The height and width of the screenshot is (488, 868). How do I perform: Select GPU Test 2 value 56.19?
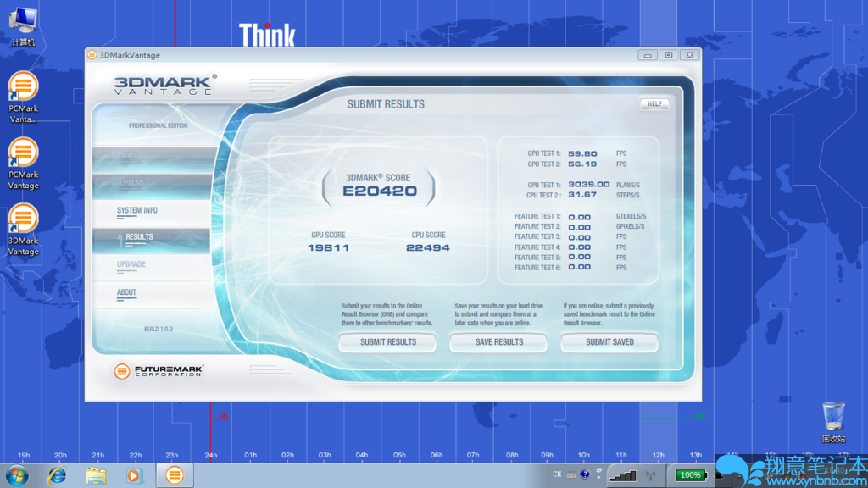[582, 164]
